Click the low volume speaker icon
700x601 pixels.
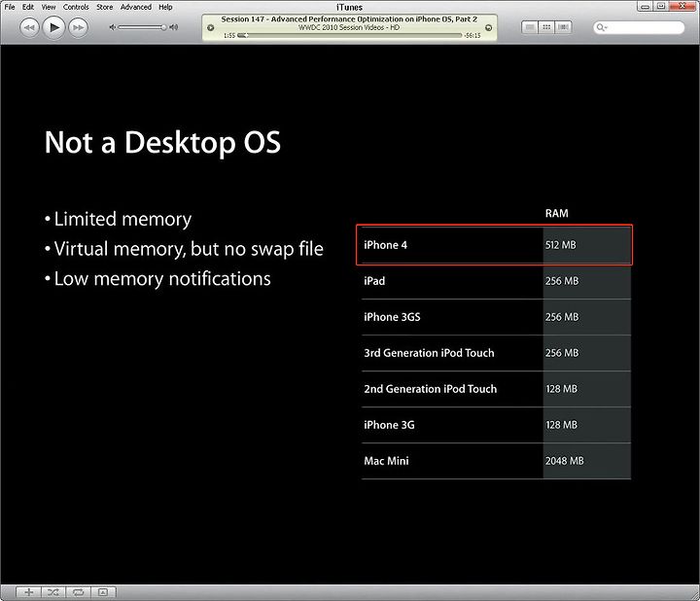113,27
